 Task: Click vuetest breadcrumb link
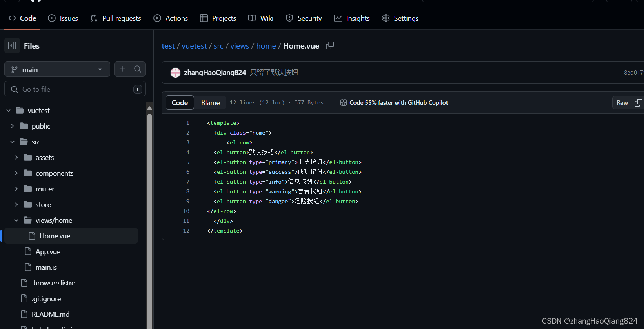point(194,46)
